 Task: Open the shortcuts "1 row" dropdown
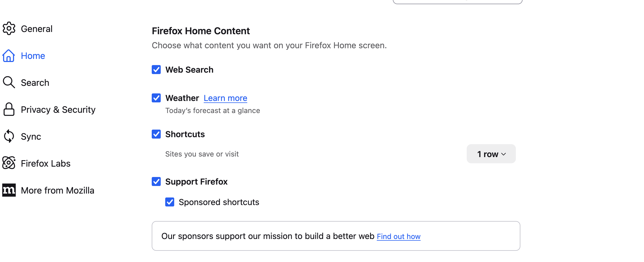(491, 154)
